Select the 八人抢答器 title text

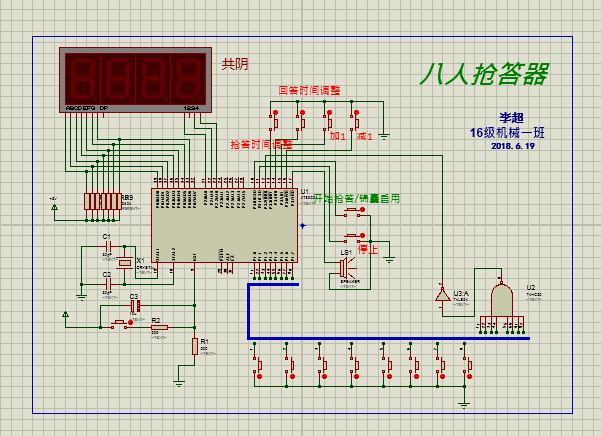pyautogui.click(x=484, y=74)
